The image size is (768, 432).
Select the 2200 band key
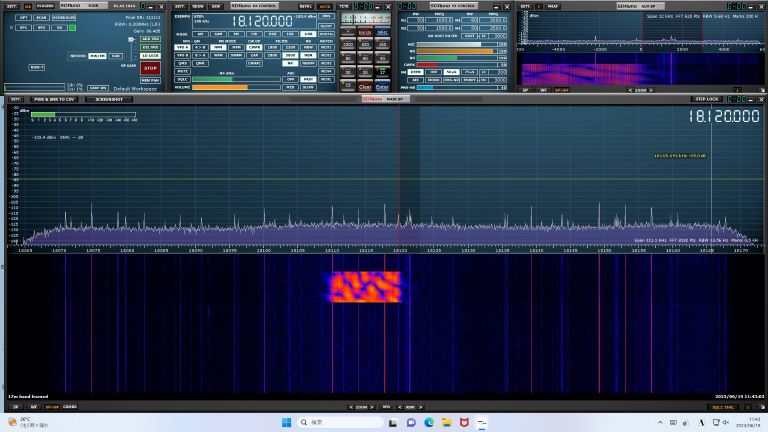[348, 45]
